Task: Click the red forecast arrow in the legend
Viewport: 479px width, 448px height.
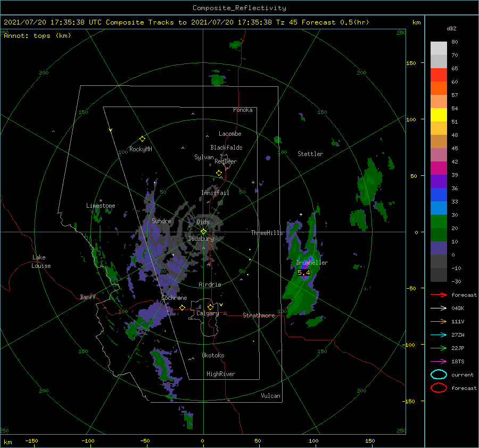Action: pos(439,295)
